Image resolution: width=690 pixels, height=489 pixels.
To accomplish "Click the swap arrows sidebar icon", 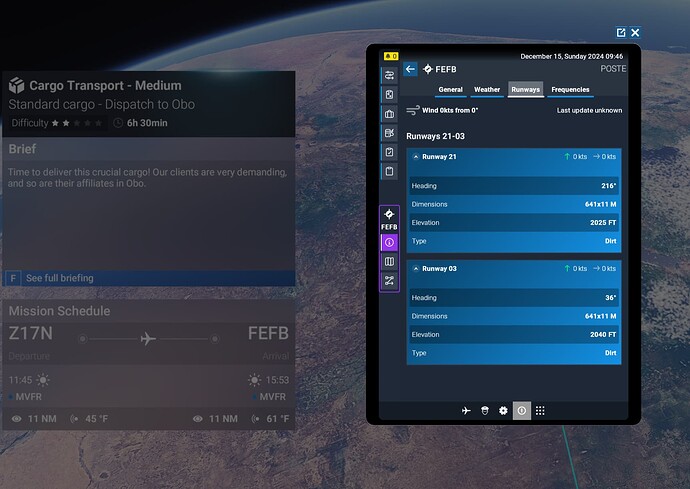I will point(389,75).
